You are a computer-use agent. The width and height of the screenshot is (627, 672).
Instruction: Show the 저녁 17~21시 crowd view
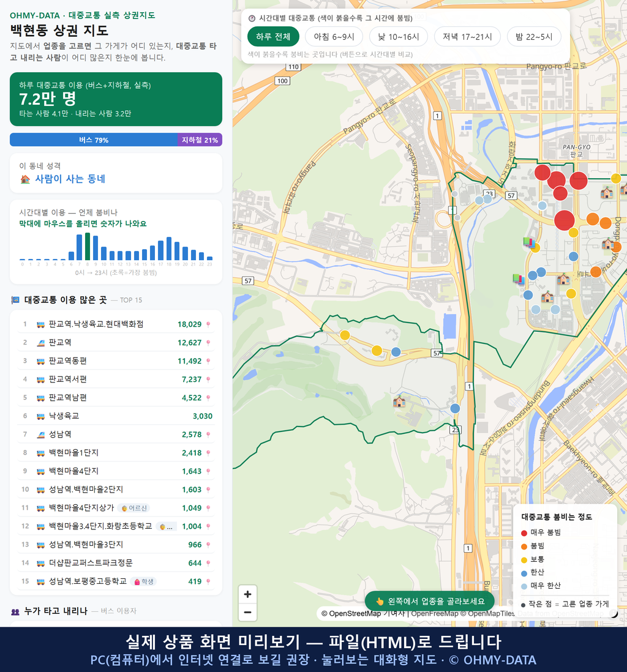[467, 37]
